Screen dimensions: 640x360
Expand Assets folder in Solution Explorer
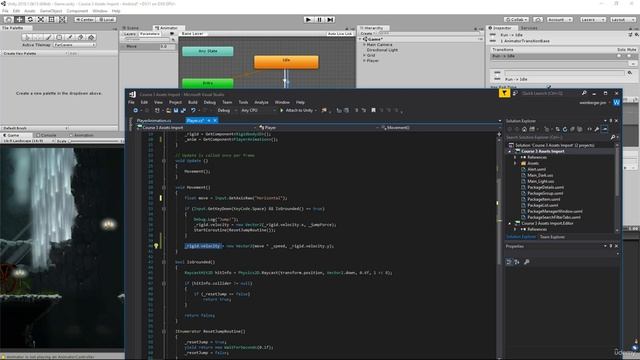[515, 163]
